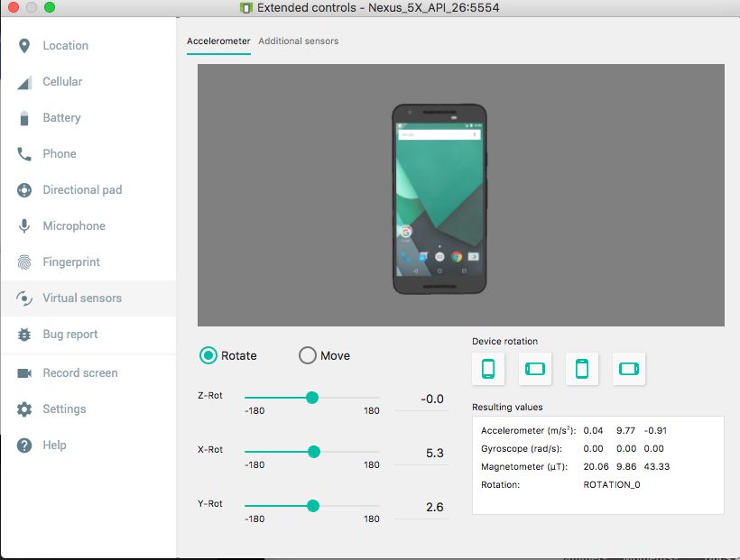Click the Record screen camera icon
This screenshot has height=560, width=740.
[24, 373]
